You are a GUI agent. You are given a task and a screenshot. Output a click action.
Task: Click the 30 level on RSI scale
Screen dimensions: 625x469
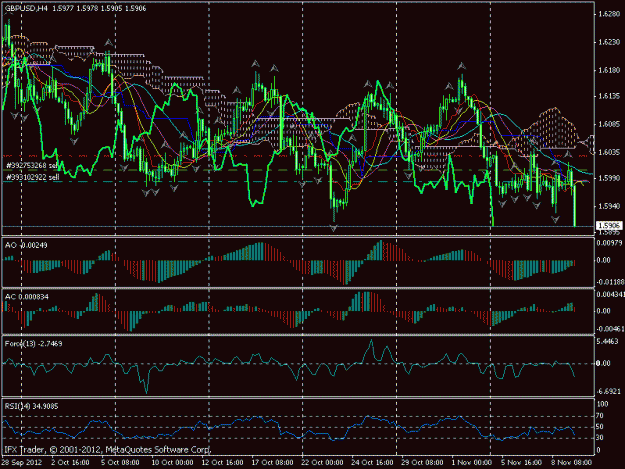tap(599, 438)
